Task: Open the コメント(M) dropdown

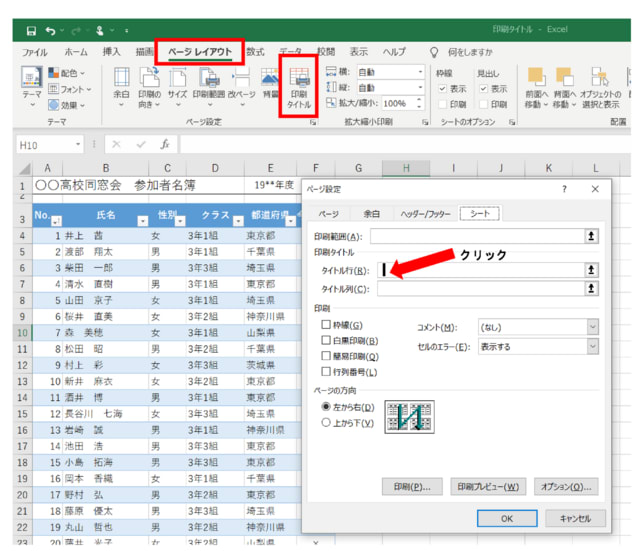Action: tap(593, 327)
